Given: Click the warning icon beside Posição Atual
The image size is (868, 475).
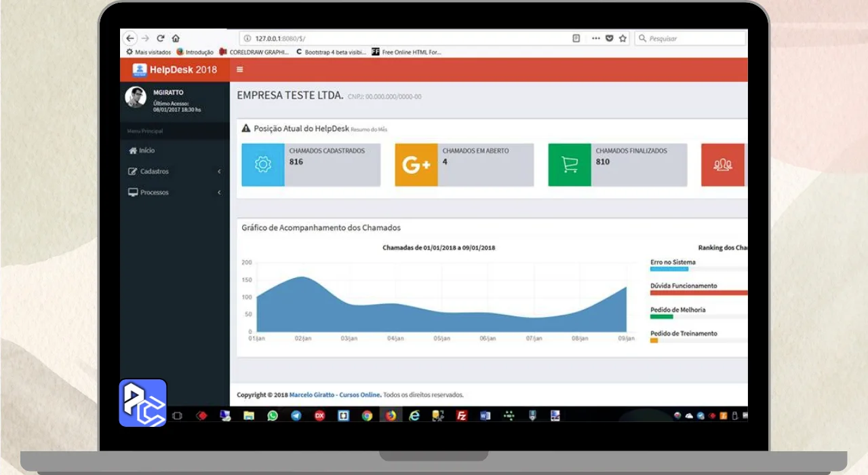Looking at the screenshot, I should point(246,128).
